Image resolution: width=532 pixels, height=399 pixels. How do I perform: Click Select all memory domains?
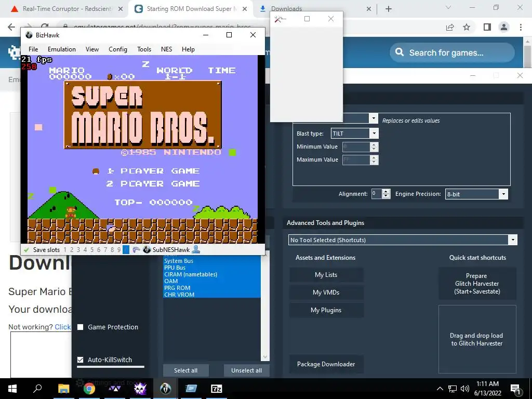[185, 370]
